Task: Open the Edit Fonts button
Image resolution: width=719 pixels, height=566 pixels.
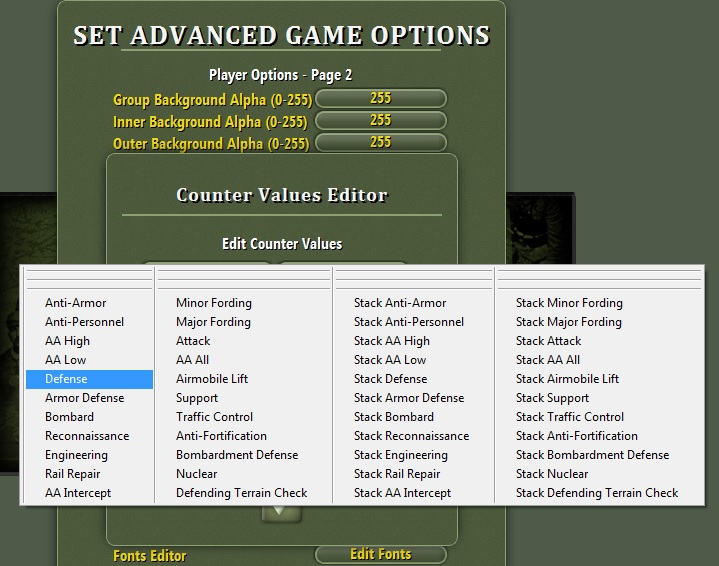Action: tap(381, 555)
